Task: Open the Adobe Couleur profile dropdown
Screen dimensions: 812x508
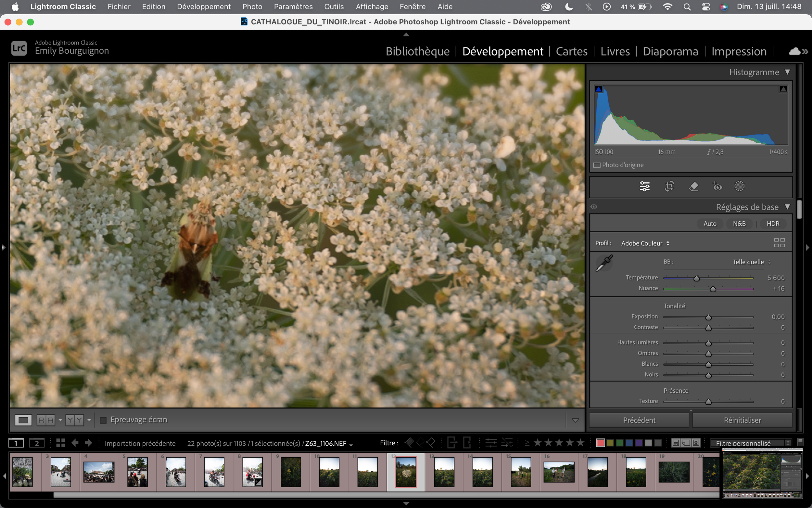Action: pos(645,243)
